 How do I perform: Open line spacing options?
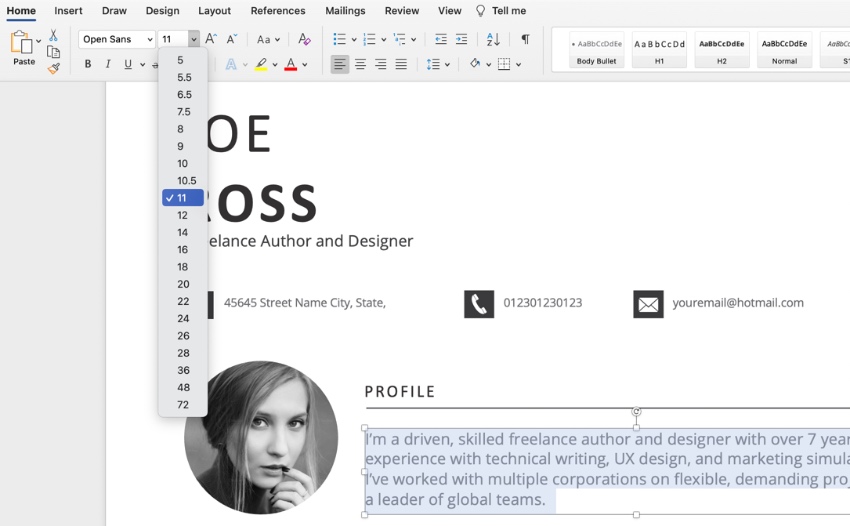pyautogui.click(x=433, y=65)
